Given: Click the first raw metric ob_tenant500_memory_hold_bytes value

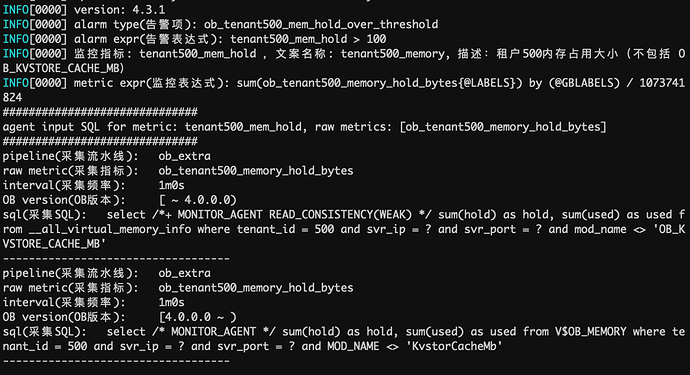Looking at the screenshot, I should pyautogui.click(x=256, y=171).
